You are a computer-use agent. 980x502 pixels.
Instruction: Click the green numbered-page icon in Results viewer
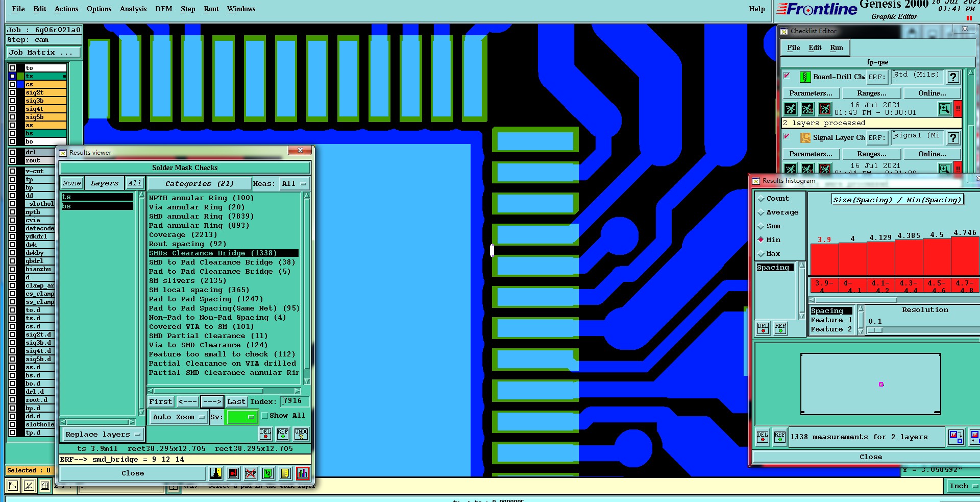click(x=268, y=473)
